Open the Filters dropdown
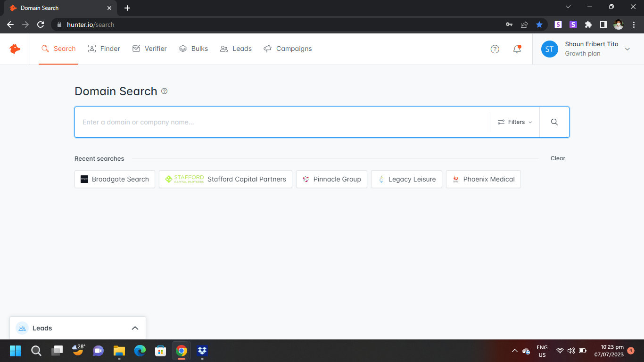644x362 pixels. click(515, 122)
